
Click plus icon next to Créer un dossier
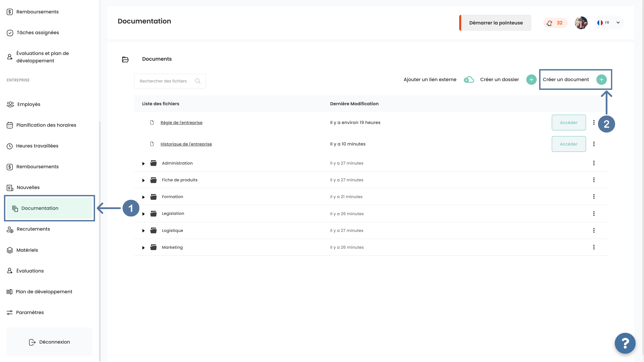(531, 80)
